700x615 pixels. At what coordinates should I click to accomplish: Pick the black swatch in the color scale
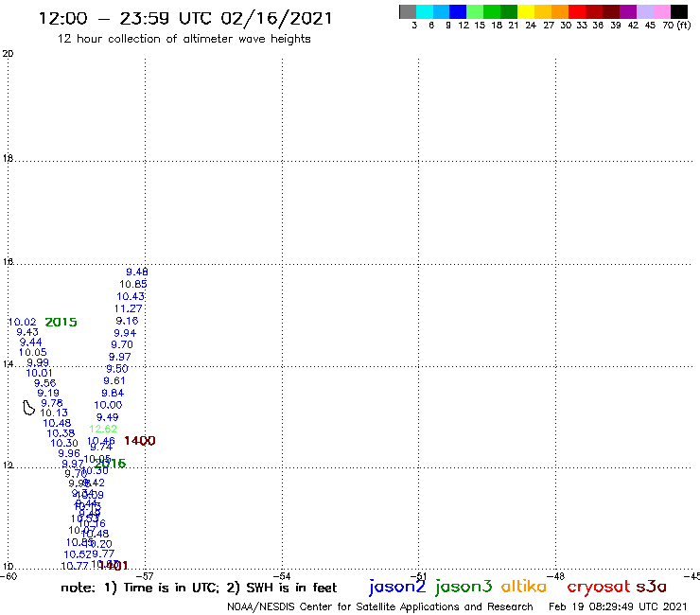(x=679, y=11)
